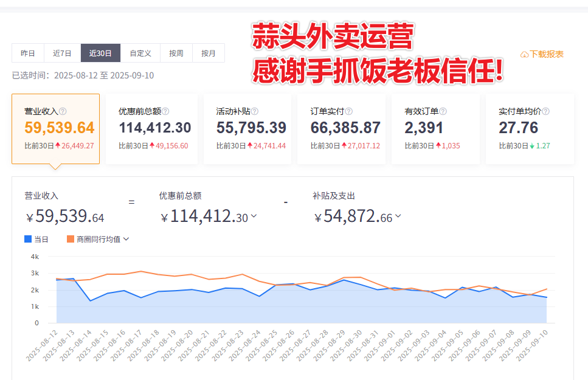
Task: Click the 2025-08-18 axis date label
Action: [x=144, y=345]
